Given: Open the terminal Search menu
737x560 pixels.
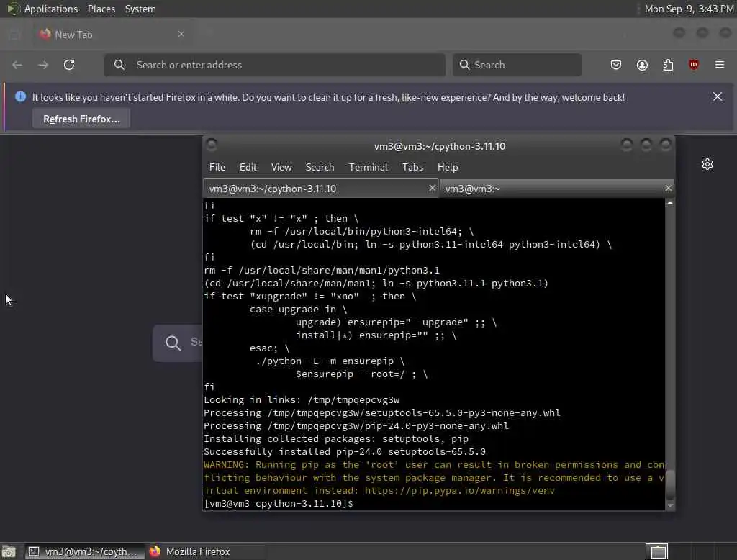Looking at the screenshot, I should (320, 168).
